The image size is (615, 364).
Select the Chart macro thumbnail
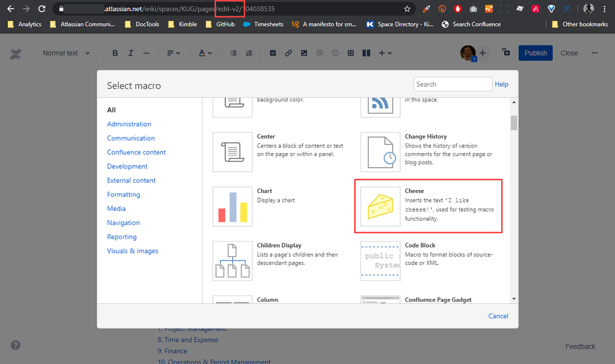click(x=233, y=207)
